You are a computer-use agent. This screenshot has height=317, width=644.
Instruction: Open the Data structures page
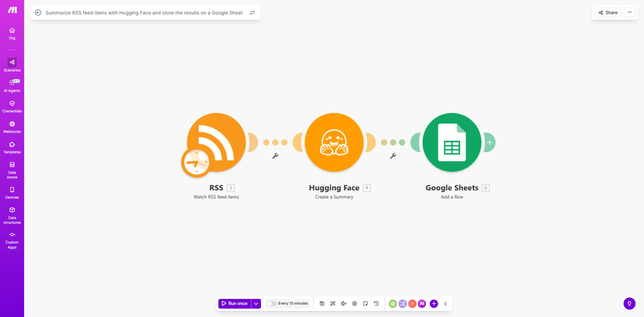pos(12,215)
